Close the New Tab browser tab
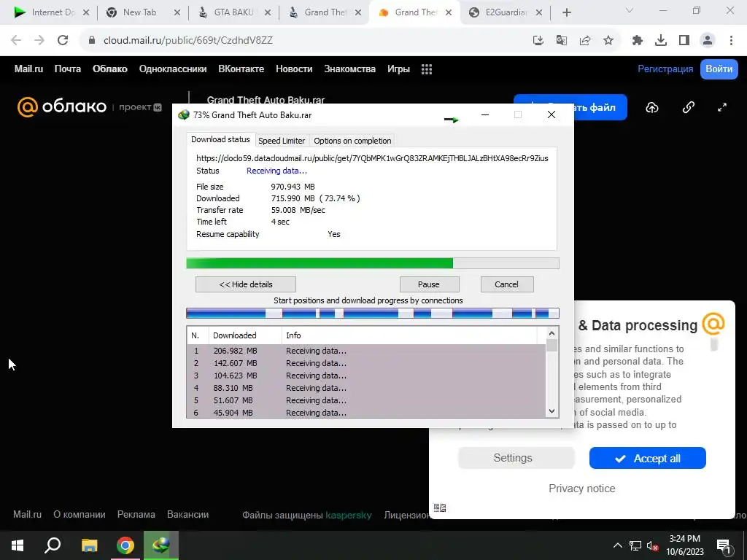747x560 pixels. (177, 13)
